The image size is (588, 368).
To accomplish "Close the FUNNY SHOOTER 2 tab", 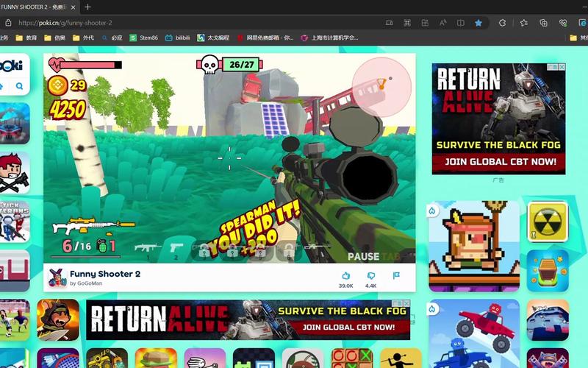I will (x=73, y=7).
